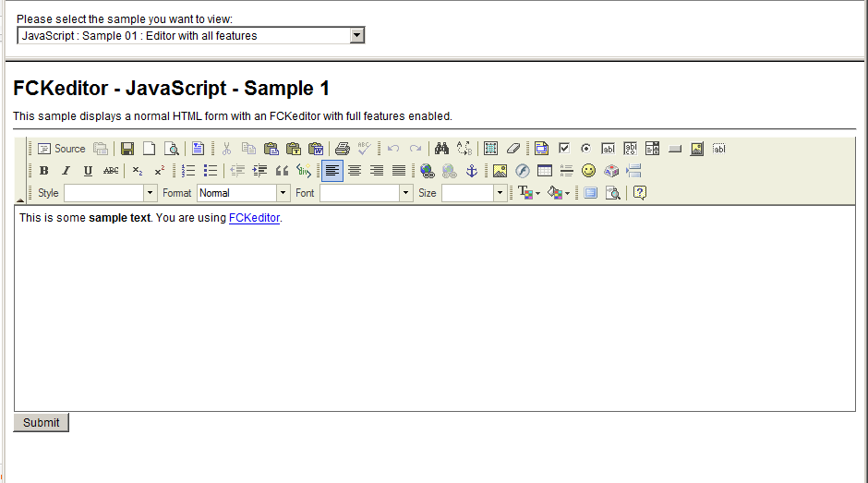Toggle Underline formatting
This screenshot has height=483, width=868.
[x=88, y=171]
